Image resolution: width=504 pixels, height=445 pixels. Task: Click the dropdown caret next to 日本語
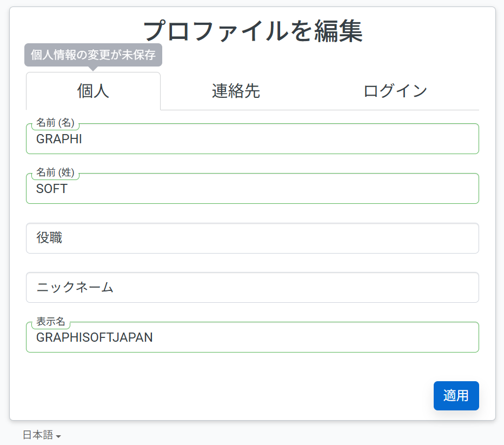tap(58, 436)
